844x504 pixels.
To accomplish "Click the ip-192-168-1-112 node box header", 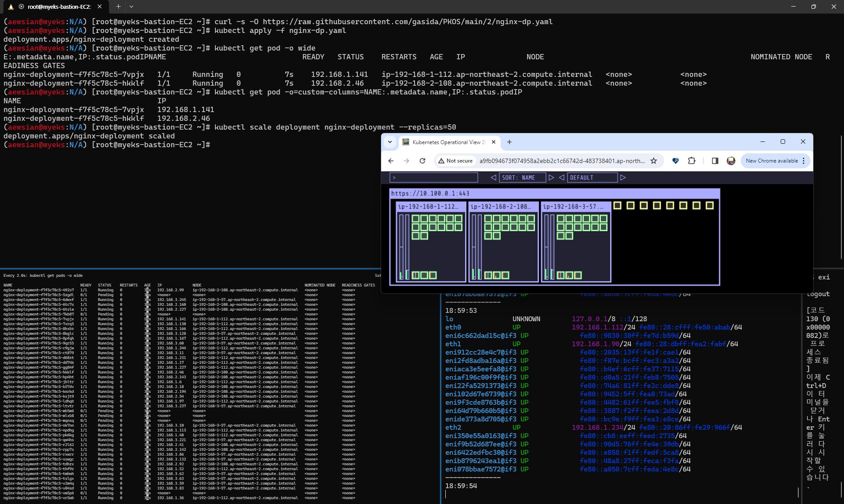I will pos(428,207).
